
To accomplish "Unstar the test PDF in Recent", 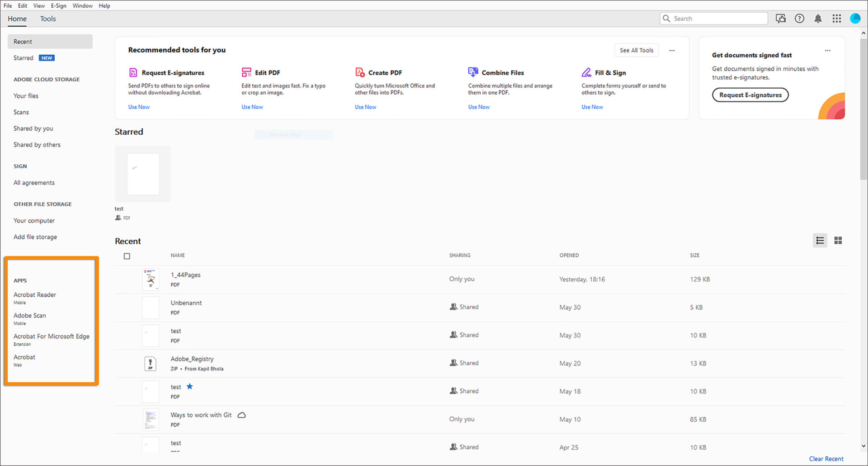I will tap(190, 386).
